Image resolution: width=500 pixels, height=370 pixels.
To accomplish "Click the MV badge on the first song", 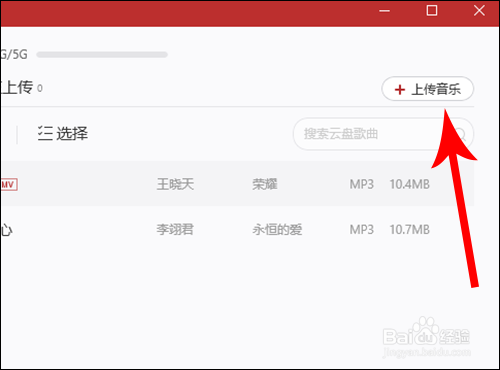I will pos(9,184).
